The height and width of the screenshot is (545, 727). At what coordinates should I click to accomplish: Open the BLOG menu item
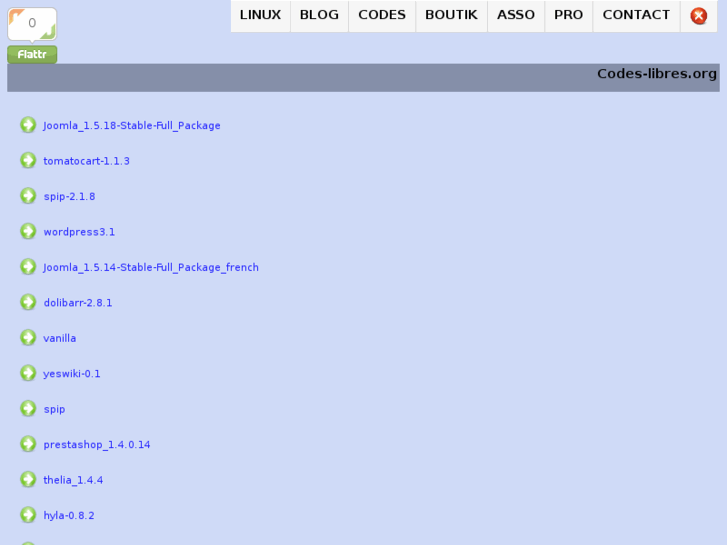point(319,15)
